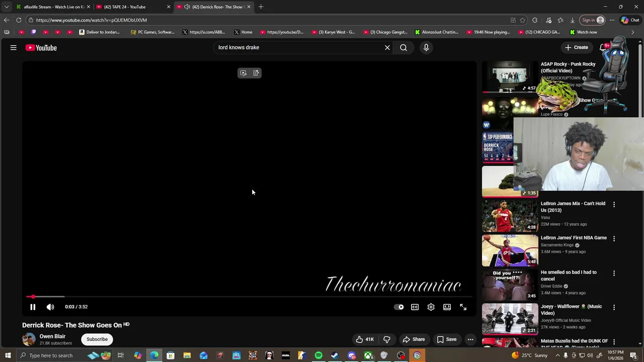Image resolution: width=644 pixels, height=362 pixels.
Task: Open Copilot Chat sidebar
Action: pyautogui.click(x=630, y=20)
